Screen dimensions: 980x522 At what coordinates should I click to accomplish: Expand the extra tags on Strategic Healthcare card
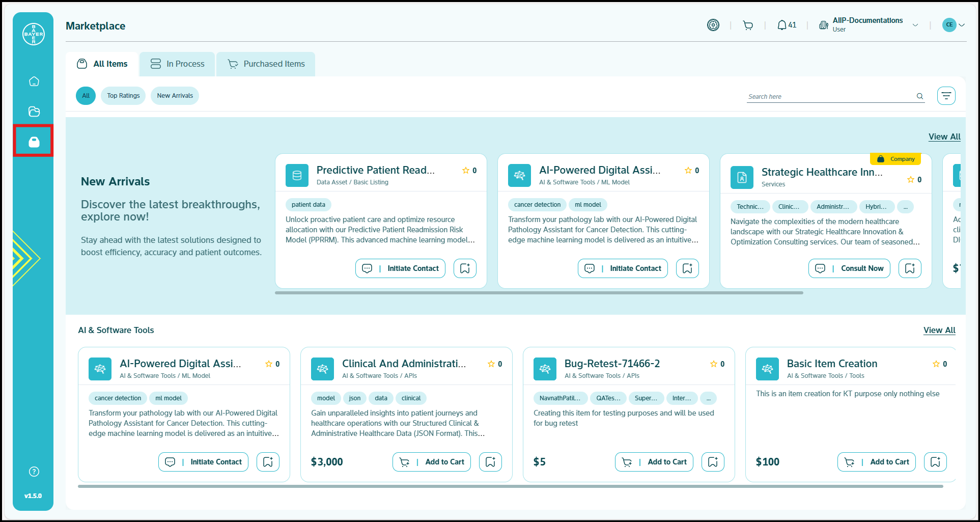pyautogui.click(x=905, y=207)
